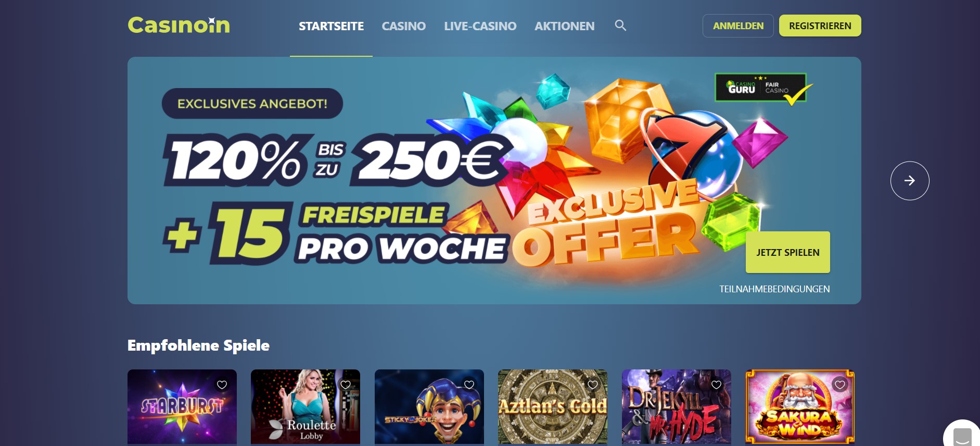Favorite Starburst with its heart icon
980x446 pixels.
[x=222, y=385]
